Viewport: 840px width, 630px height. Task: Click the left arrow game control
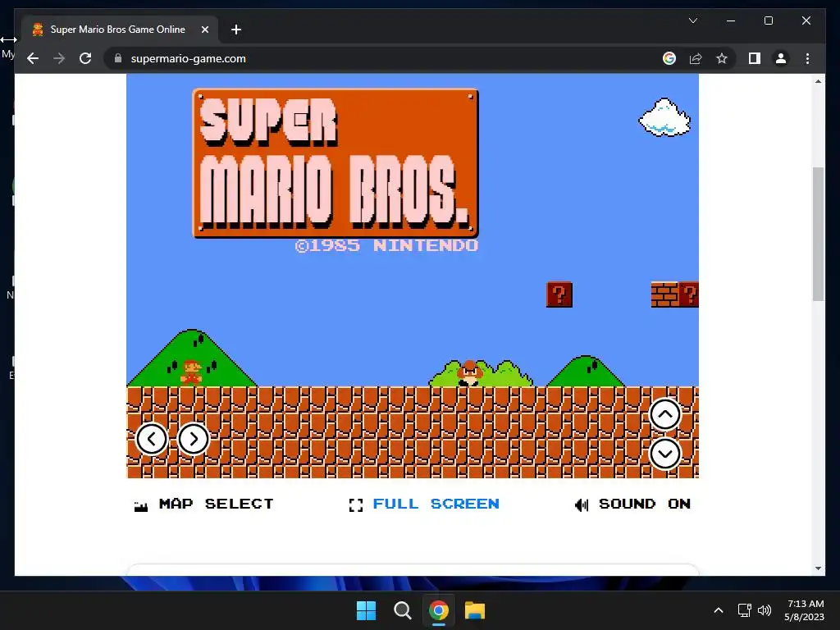[x=152, y=440]
